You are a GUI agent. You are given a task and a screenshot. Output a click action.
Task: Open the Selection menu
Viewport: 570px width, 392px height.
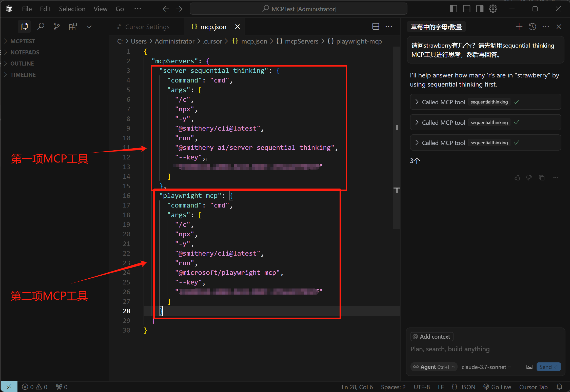click(72, 9)
